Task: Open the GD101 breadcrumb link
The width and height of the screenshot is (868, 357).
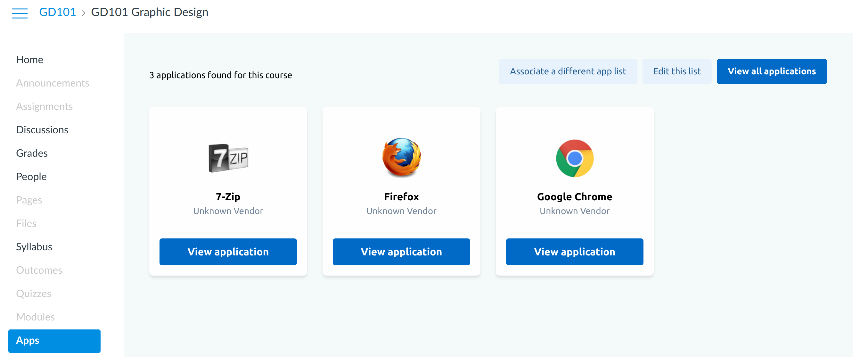Action: 58,12
